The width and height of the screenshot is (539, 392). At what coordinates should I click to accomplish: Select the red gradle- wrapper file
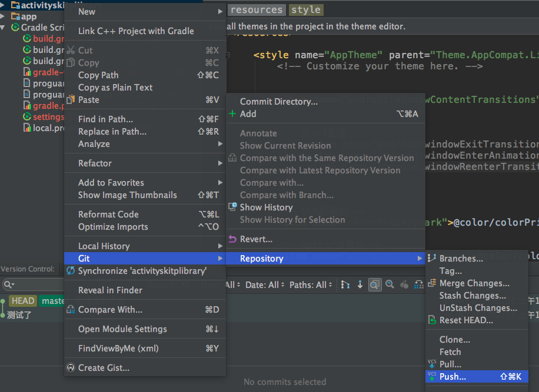[x=44, y=72]
